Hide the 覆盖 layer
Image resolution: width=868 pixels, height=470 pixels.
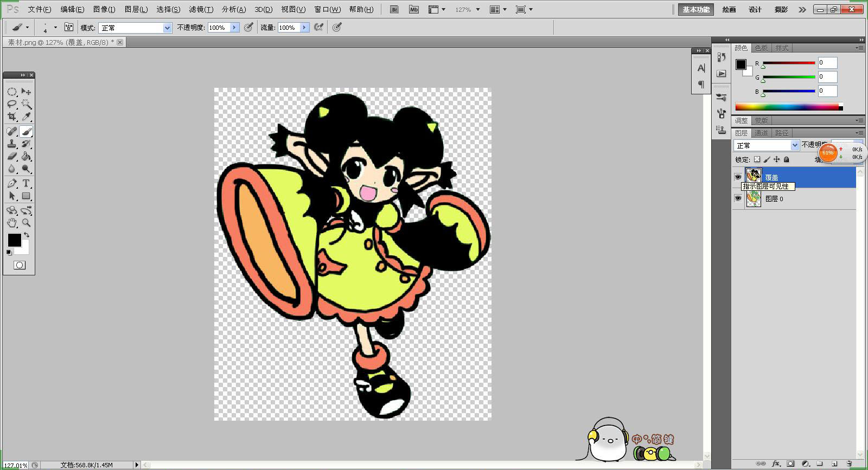tap(738, 177)
